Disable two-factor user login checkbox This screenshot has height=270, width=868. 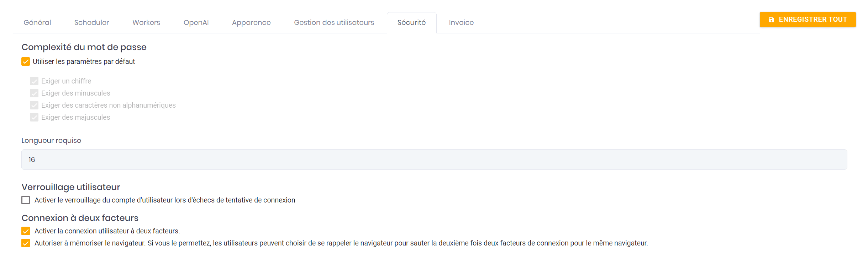26,231
